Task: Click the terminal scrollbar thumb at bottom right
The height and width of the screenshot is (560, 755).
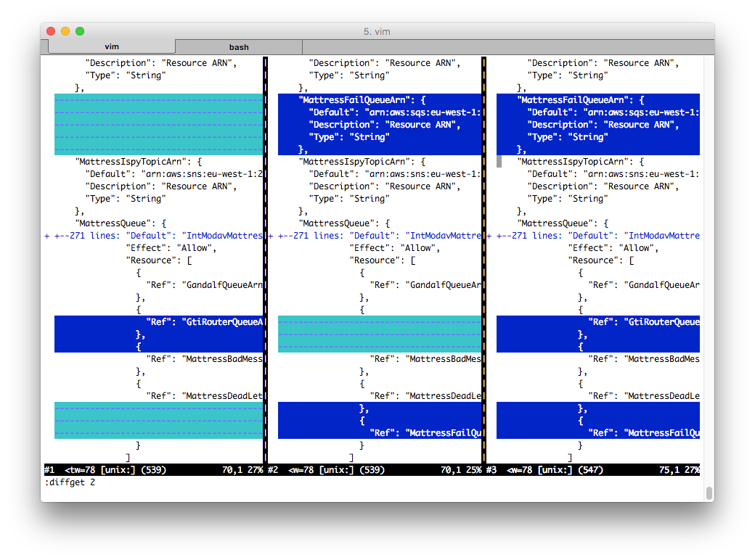Action: tap(709, 493)
